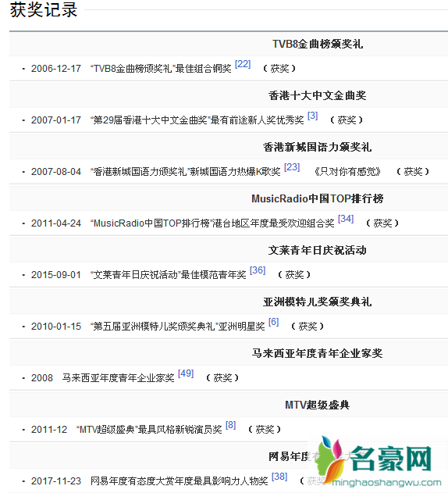448x493 pixels.
Task: Select the 香港十大中文金曲奖 group header
Action: tap(318, 95)
